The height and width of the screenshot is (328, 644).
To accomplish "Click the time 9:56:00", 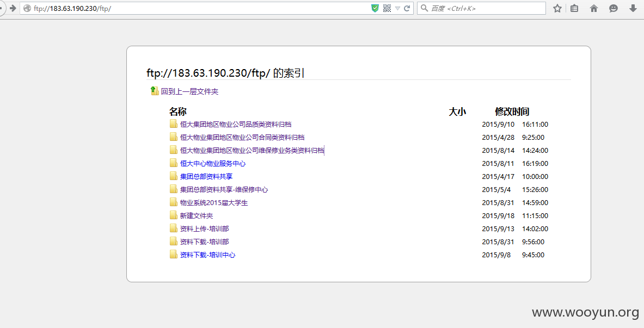I will click(533, 242).
